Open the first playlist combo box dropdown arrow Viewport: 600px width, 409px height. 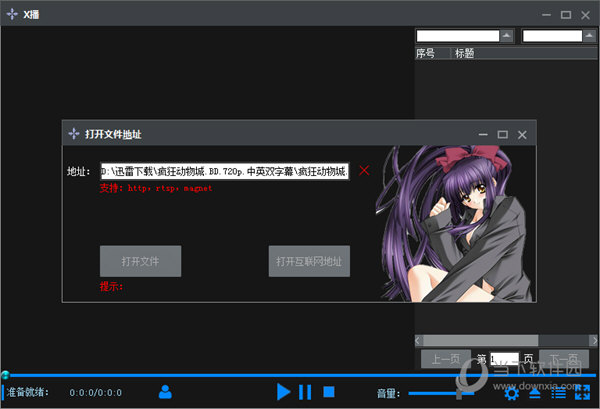pos(507,36)
